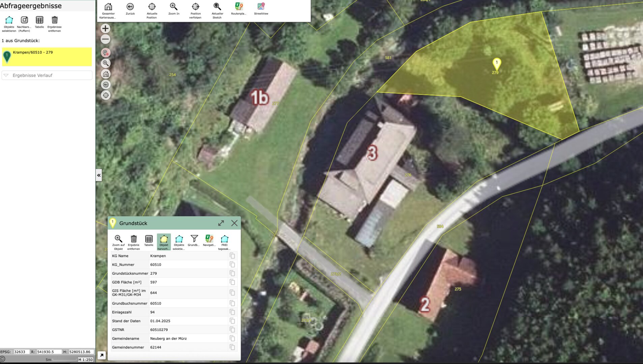Click Gesamter Kartenausschnitt home icon
Image resolution: width=643 pixels, height=364 pixels.
(108, 7)
